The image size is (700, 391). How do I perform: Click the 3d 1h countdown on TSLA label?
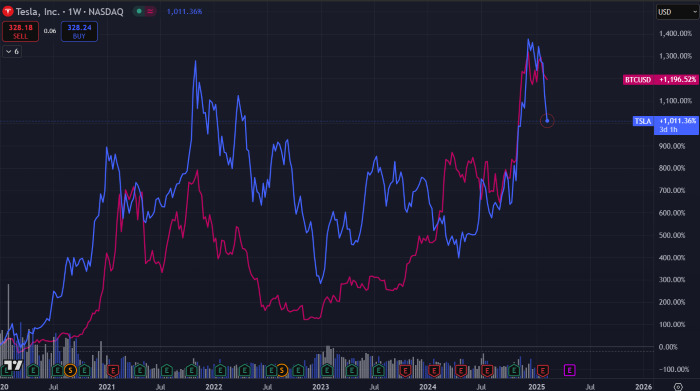coord(668,130)
